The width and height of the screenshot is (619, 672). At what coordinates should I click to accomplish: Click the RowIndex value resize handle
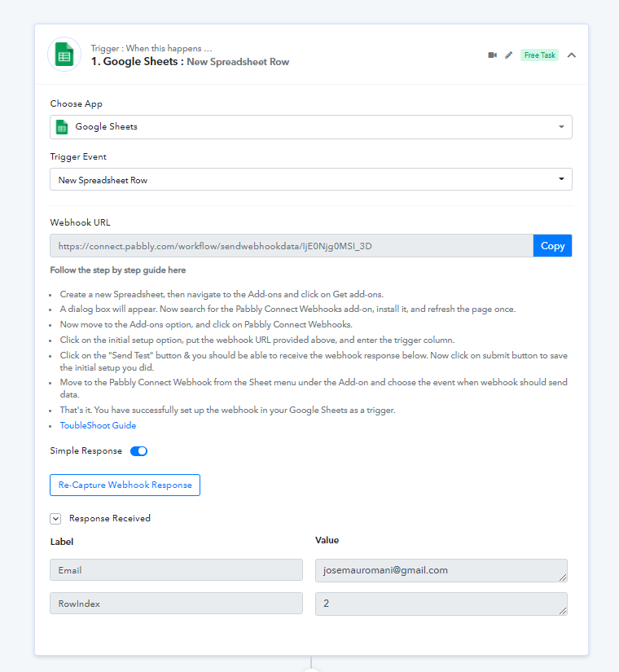pos(563,611)
